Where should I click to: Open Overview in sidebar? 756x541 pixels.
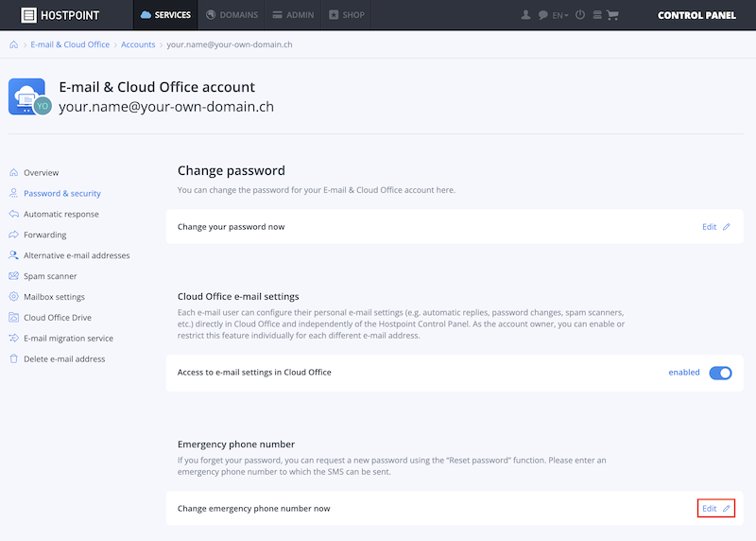[41, 173]
